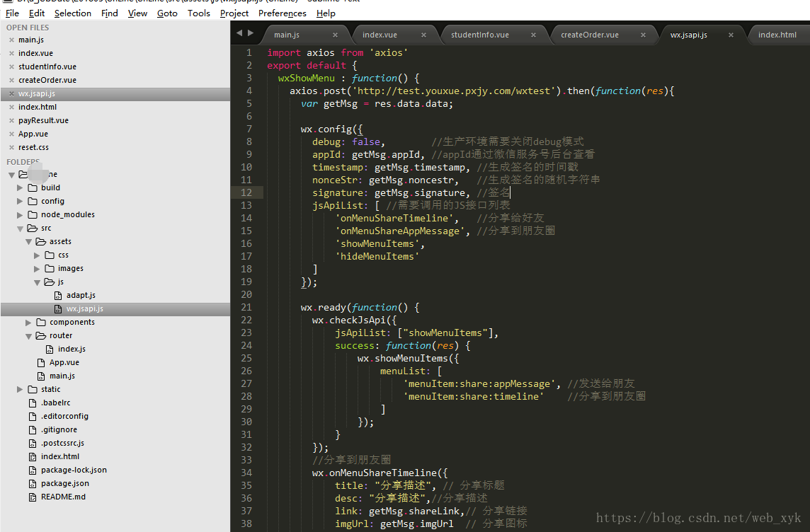810x532 pixels.
Task: Click line number 12 in the gutter
Action: click(x=246, y=192)
